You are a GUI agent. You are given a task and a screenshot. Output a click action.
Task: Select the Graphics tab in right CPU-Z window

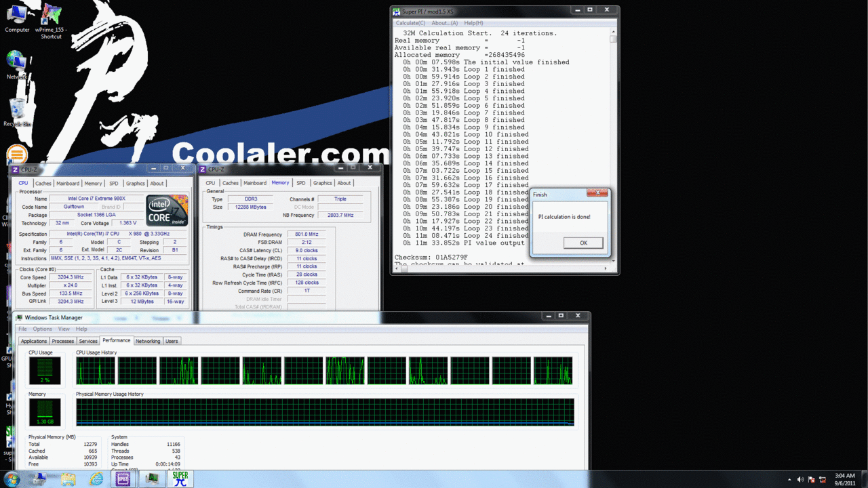(x=323, y=183)
